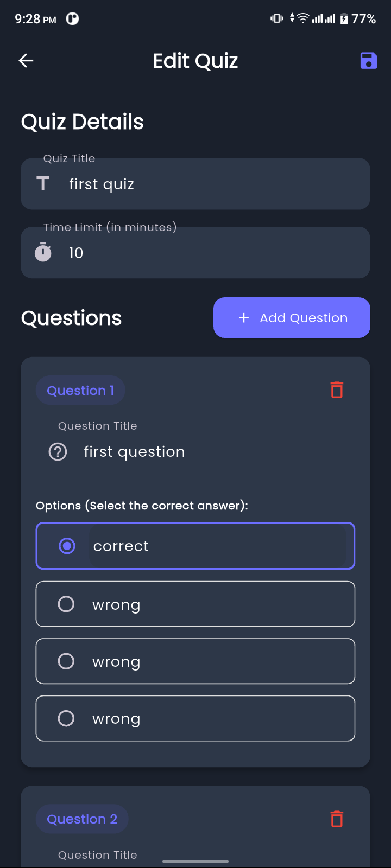Tap the battery indicator in status bar
This screenshot has width=391, height=868.
pos(344,19)
